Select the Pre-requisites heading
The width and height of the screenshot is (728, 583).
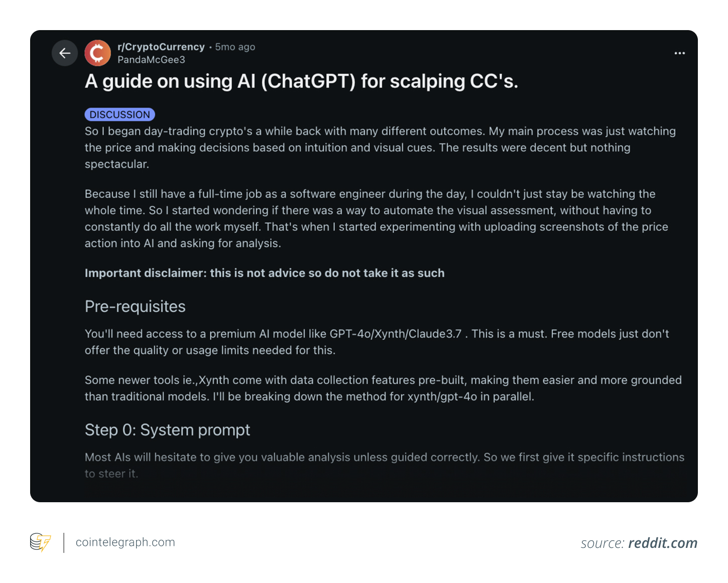(135, 307)
